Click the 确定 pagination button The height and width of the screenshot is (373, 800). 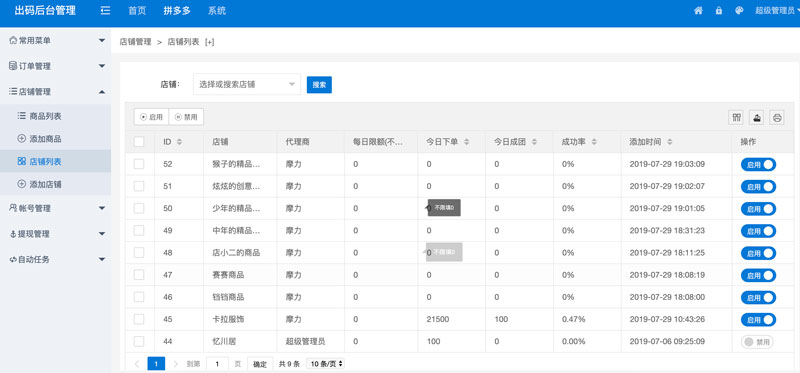click(x=260, y=364)
